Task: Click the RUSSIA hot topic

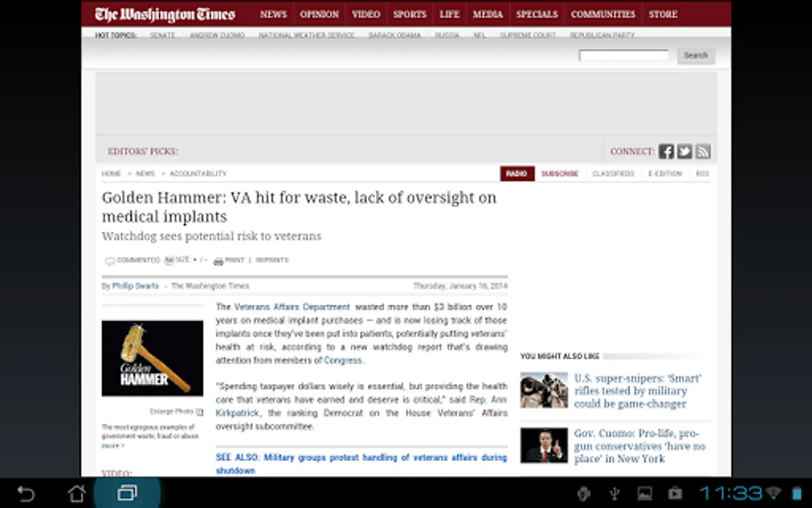Action: click(447, 35)
